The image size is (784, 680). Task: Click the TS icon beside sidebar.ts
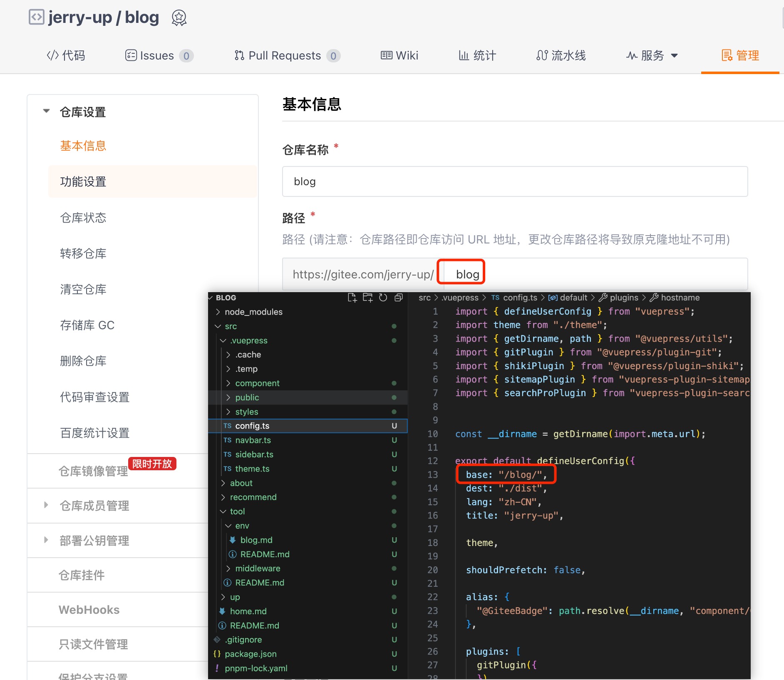228,454
